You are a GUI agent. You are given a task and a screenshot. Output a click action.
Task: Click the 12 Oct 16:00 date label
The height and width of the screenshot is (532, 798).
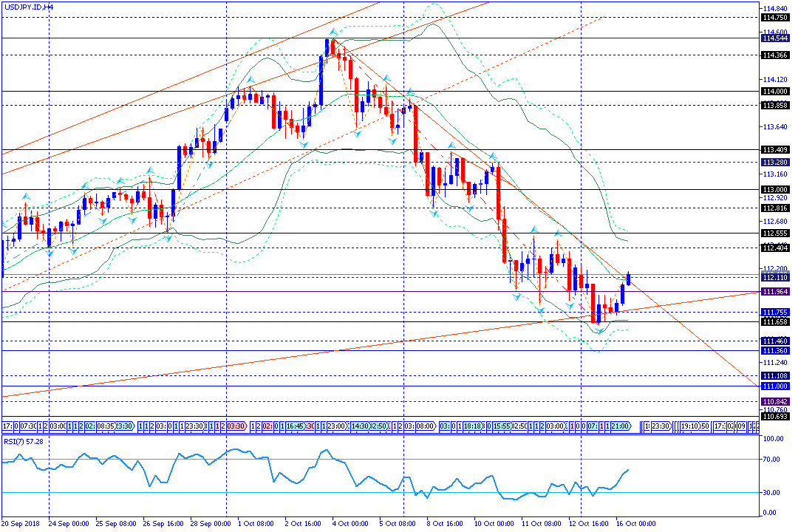pos(589,524)
